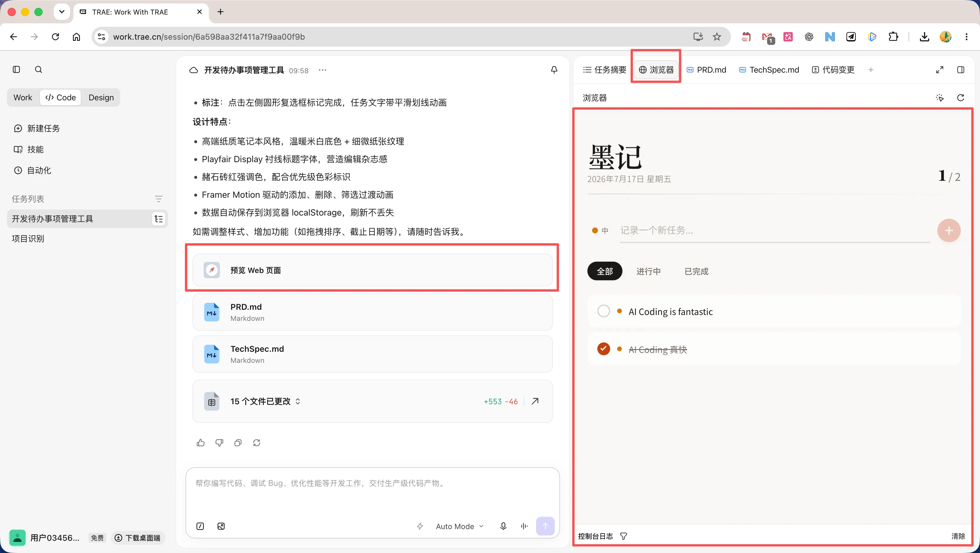Click the thumbs-down feedback icon
The height and width of the screenshot is (553, 980).
[x=219, y=443]
